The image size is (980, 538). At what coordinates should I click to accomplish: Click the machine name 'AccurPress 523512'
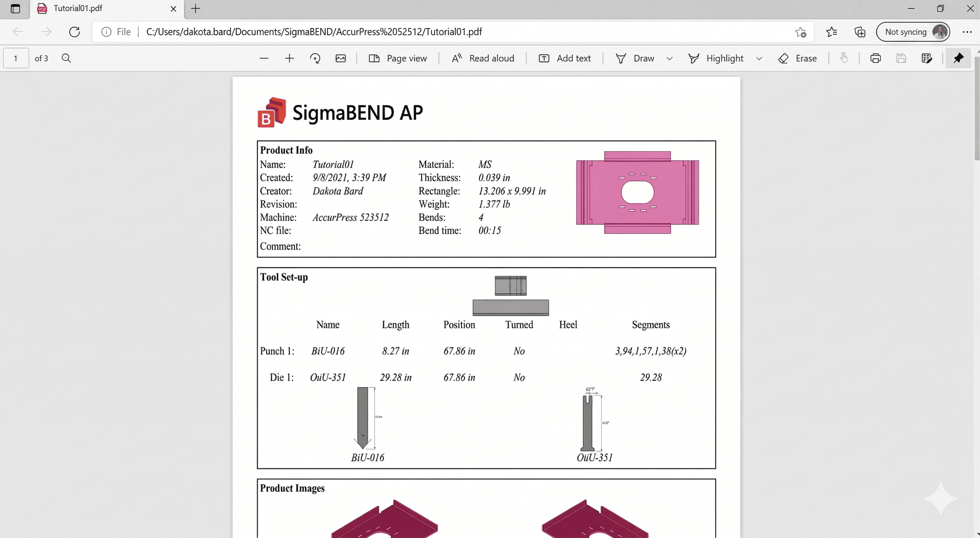[350, 218]
